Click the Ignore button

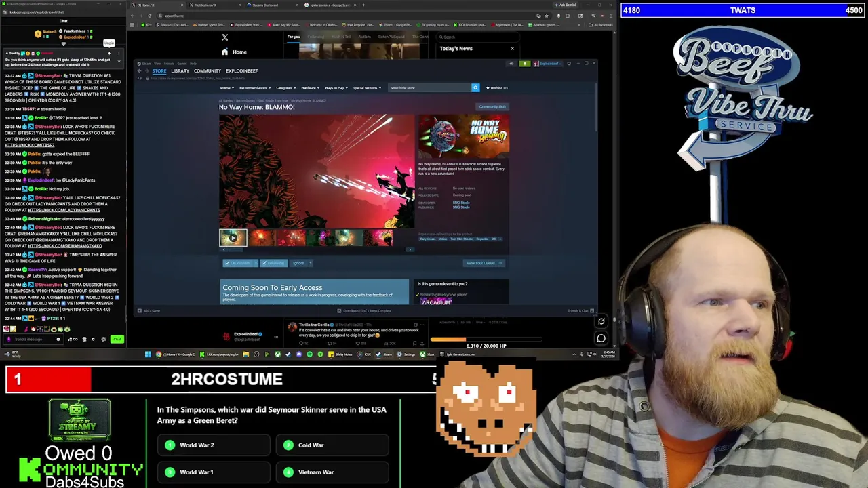pyautogui.click(x=299, y=263)
